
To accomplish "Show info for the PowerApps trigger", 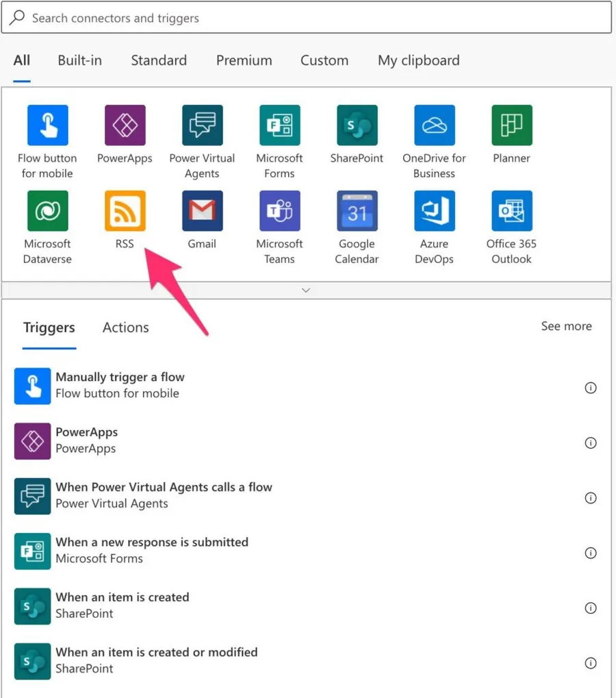I will [590, 443].
